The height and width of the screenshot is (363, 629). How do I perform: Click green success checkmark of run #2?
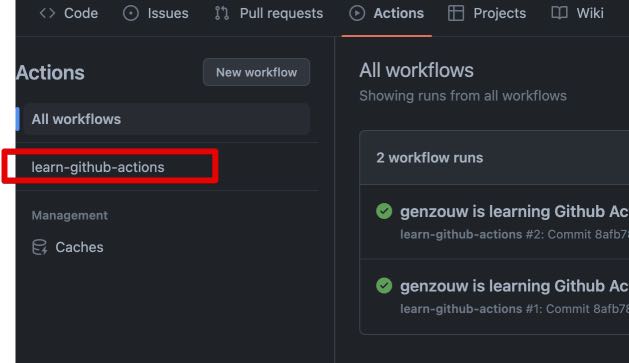(384, 211)
